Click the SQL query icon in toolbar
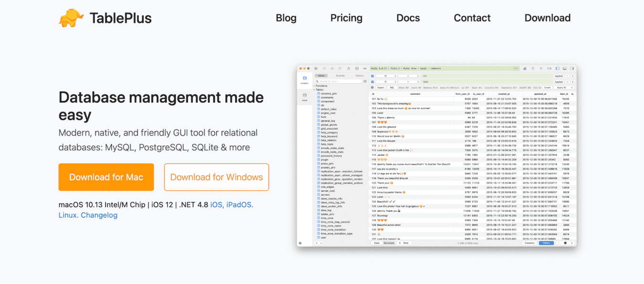The width and height of the screenshot is (644, 284). (x=364, y=69)
